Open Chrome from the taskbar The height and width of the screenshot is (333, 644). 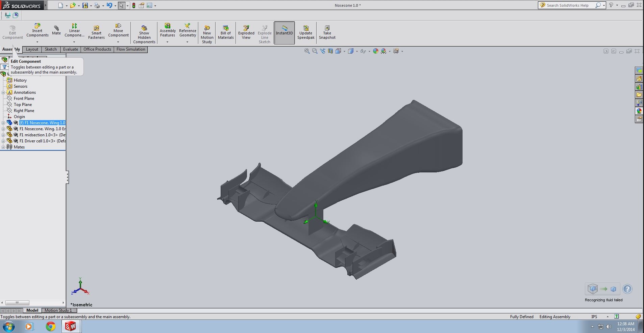point(51,327)
